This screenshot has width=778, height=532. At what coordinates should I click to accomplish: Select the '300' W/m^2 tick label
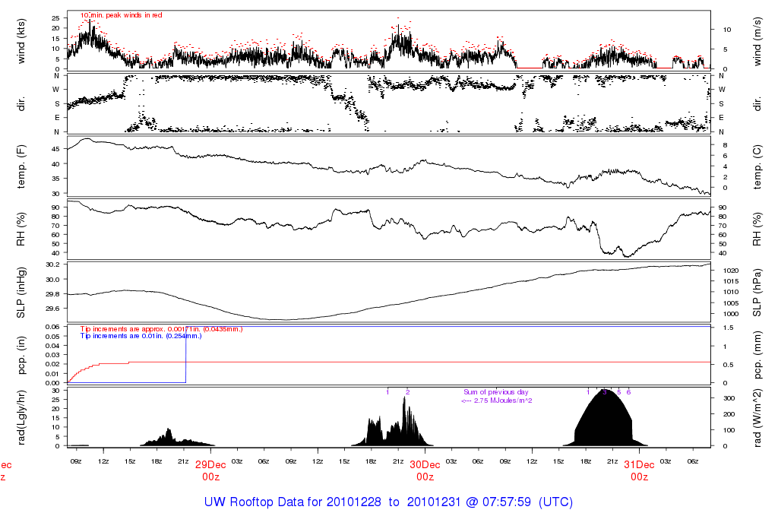[x=729, y=398]
